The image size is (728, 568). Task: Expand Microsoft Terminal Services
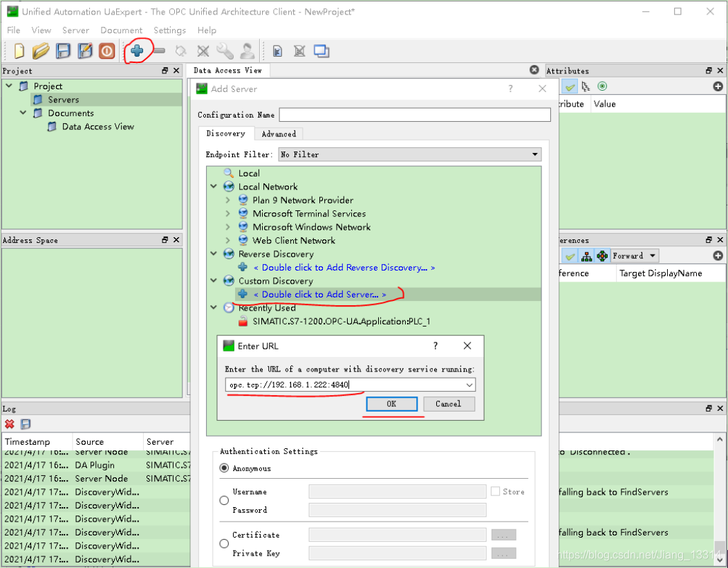227,214
